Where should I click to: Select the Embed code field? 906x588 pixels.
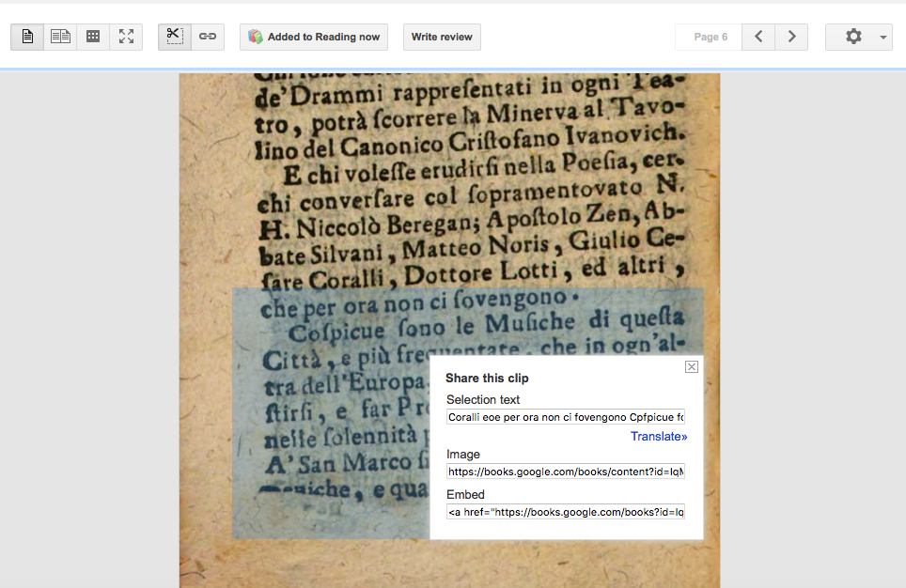566,512
